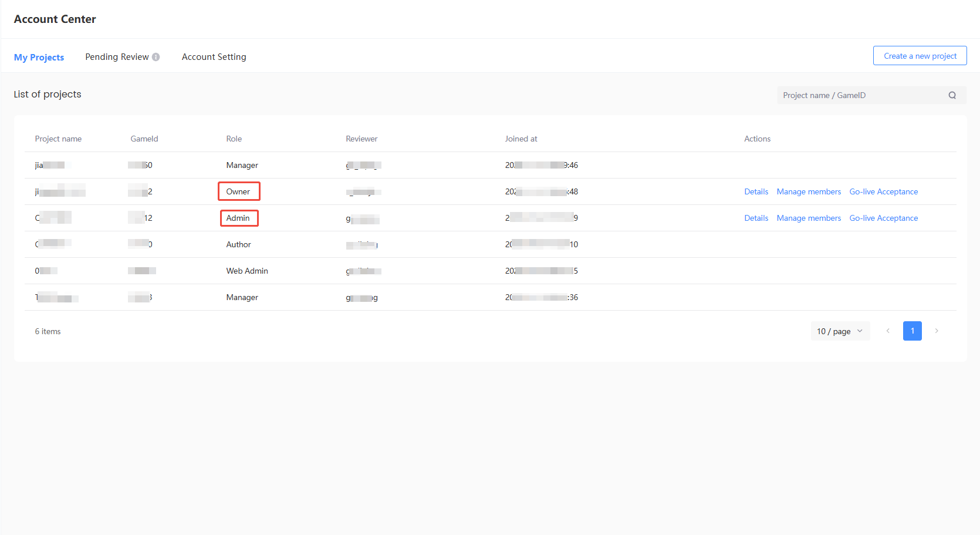Open Details for the Owner project
The height and width of the screenshot is (535, 980).
click(756, 191)
